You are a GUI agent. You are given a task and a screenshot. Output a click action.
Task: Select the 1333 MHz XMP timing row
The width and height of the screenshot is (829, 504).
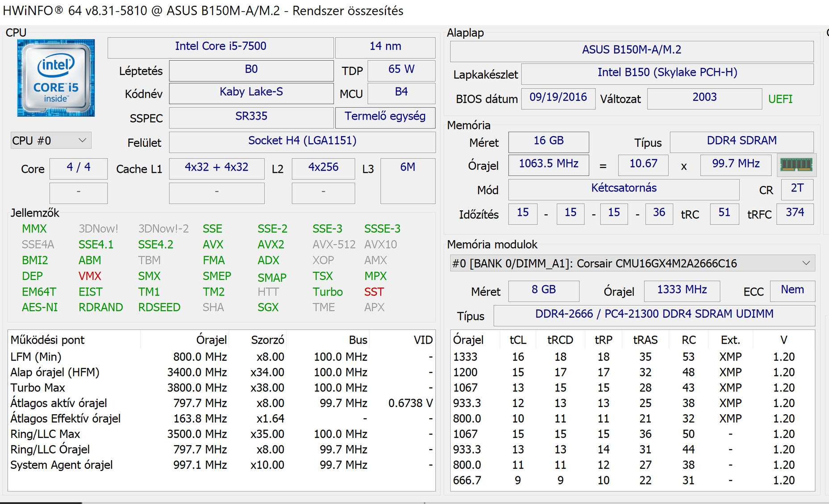(631, 357)
